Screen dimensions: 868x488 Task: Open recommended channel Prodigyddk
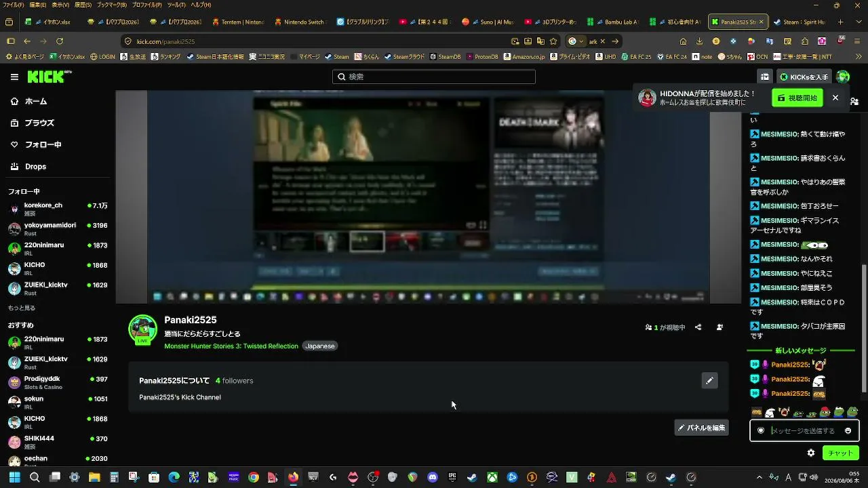58,382
